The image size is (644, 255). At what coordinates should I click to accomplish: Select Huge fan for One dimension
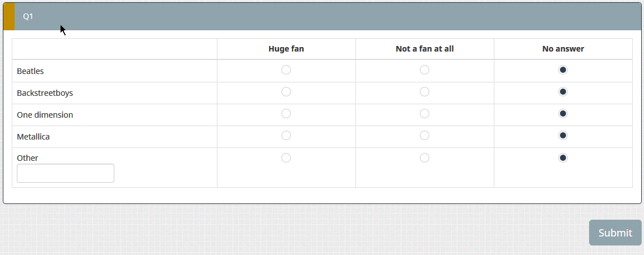(x=286, y=114)
